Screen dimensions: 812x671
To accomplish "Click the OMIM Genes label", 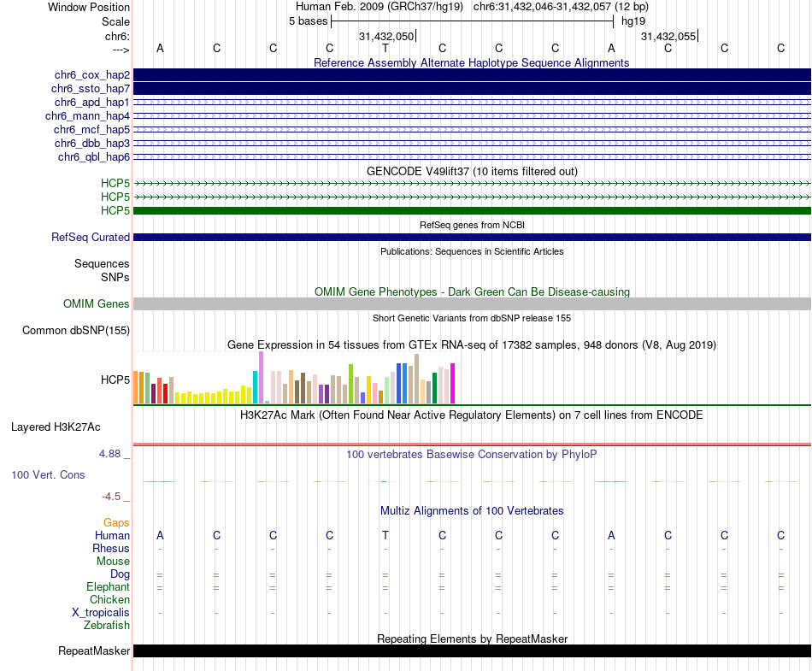I will [x=96, y=304].
